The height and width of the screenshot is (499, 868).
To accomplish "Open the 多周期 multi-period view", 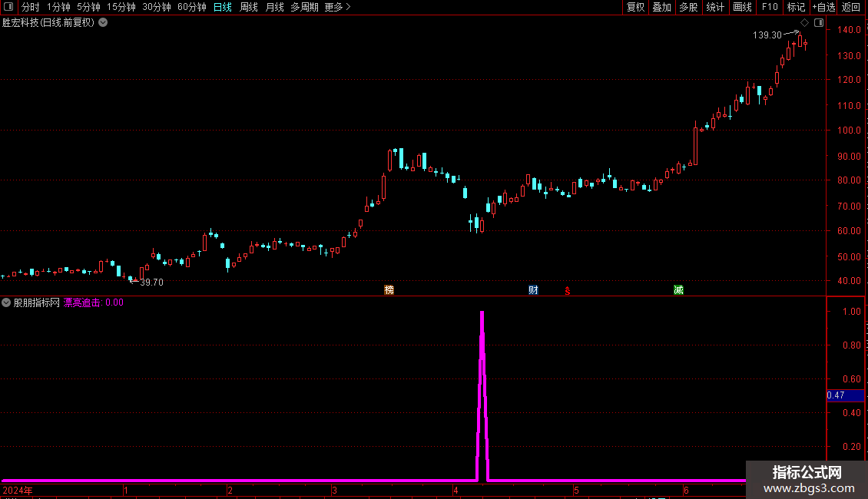I will coord(304,7).
